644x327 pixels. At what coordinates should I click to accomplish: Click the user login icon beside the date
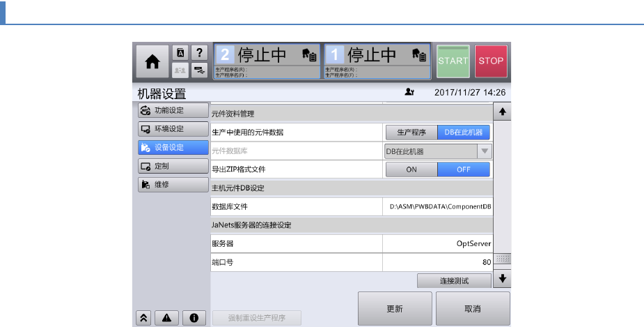tap(409, 92)
